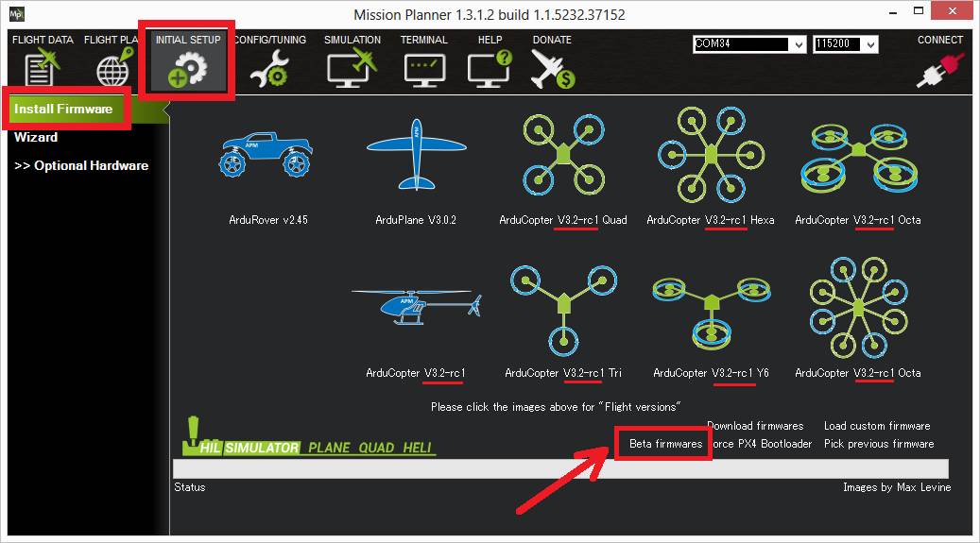Expand the COM34 port dropdown

click(x=799, y=44)
